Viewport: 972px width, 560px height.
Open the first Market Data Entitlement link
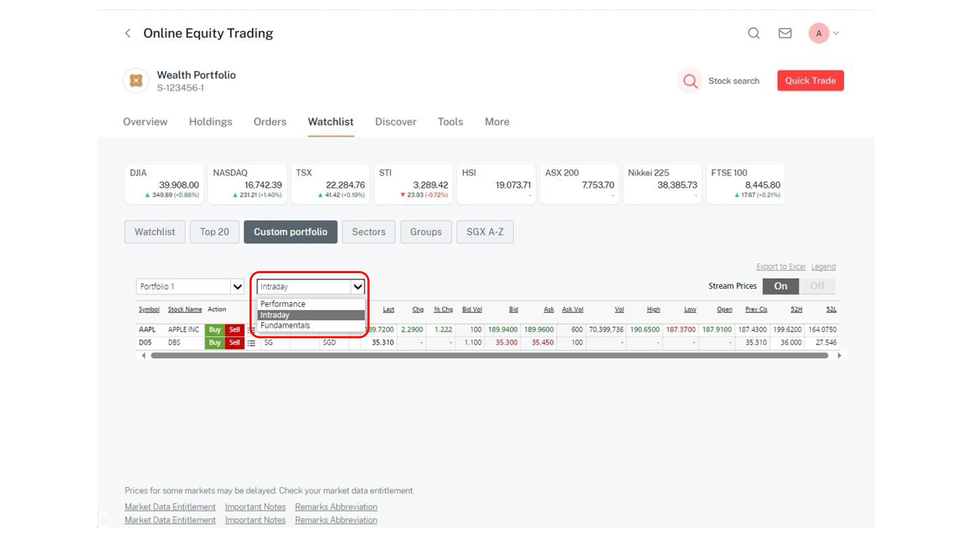click(170, 507)
